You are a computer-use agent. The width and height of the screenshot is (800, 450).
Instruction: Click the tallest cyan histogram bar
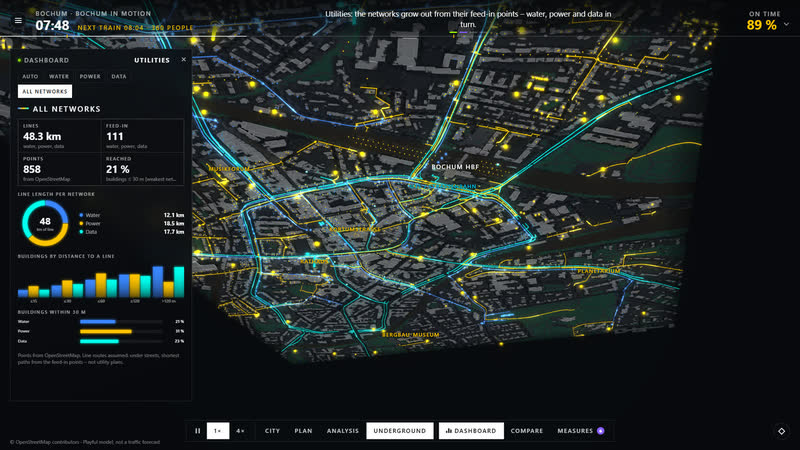pos(179,282)
